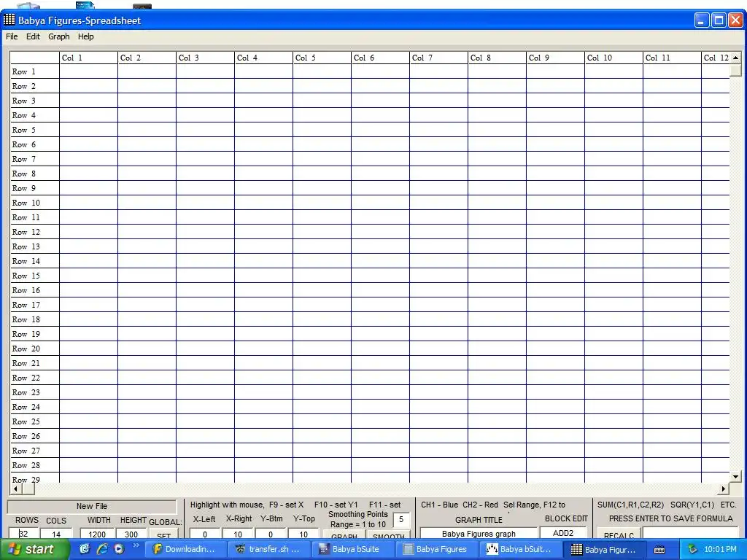Select the Row 22 header
The image size is (747, 560).
[x=35, y=378]
